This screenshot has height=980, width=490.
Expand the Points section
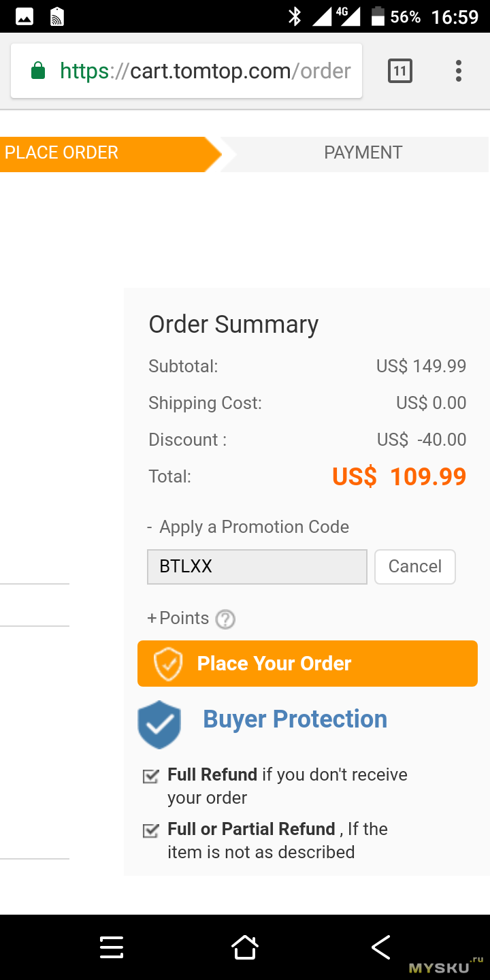point(178,618)
